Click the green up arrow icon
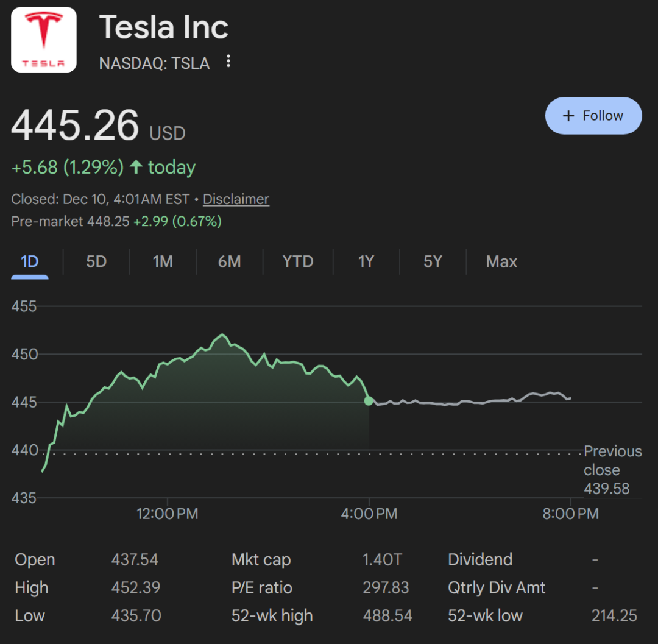The width and height of the screenshot is (658, 644). tap(136, 167)
